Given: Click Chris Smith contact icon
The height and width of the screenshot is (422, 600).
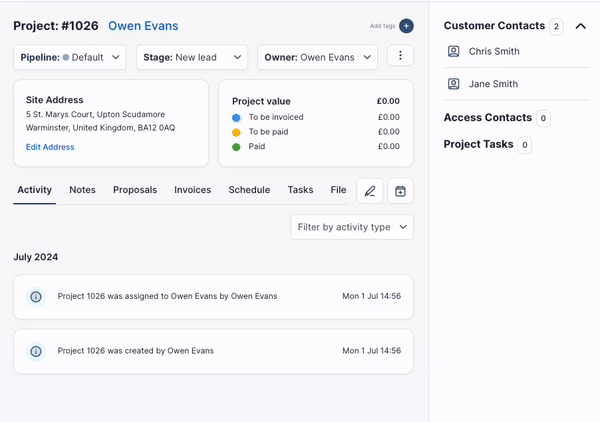Looking at the screenshot, I should (x=453, y=51).
